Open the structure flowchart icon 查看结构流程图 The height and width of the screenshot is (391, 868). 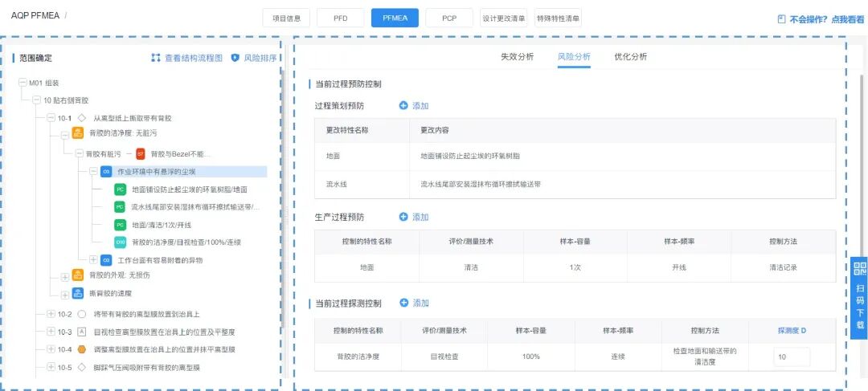[x=156, y=58]
